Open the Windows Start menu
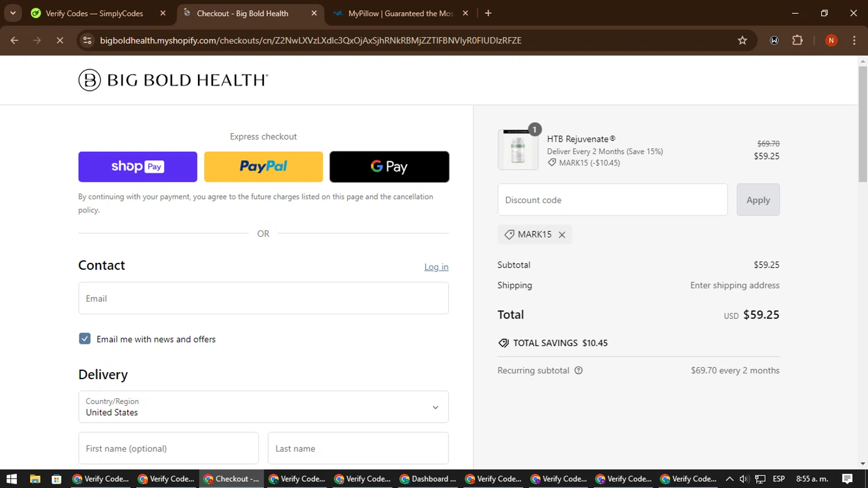This screenshot has width=868, height=488. [12, 479]
